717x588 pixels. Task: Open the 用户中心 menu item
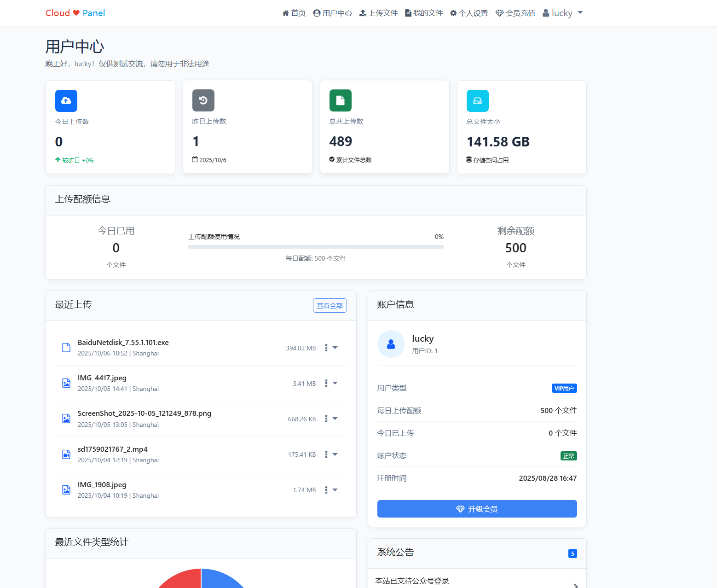pos(332,12)
